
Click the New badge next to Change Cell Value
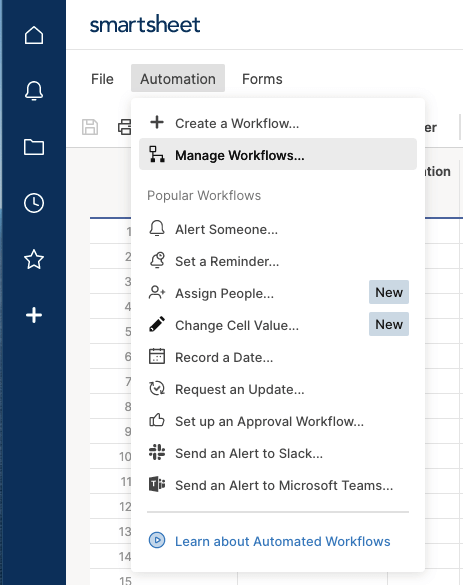pos(389,324)
